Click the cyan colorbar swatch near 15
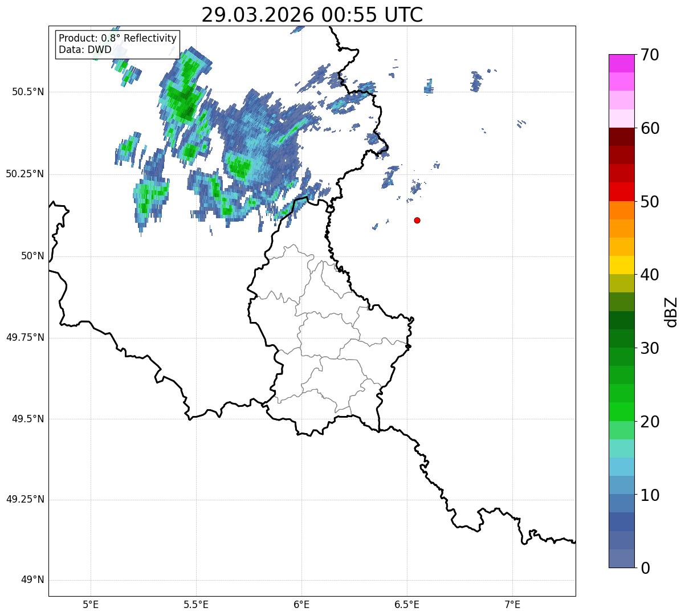This screenshot has height=616, width=685. [621, 467]
